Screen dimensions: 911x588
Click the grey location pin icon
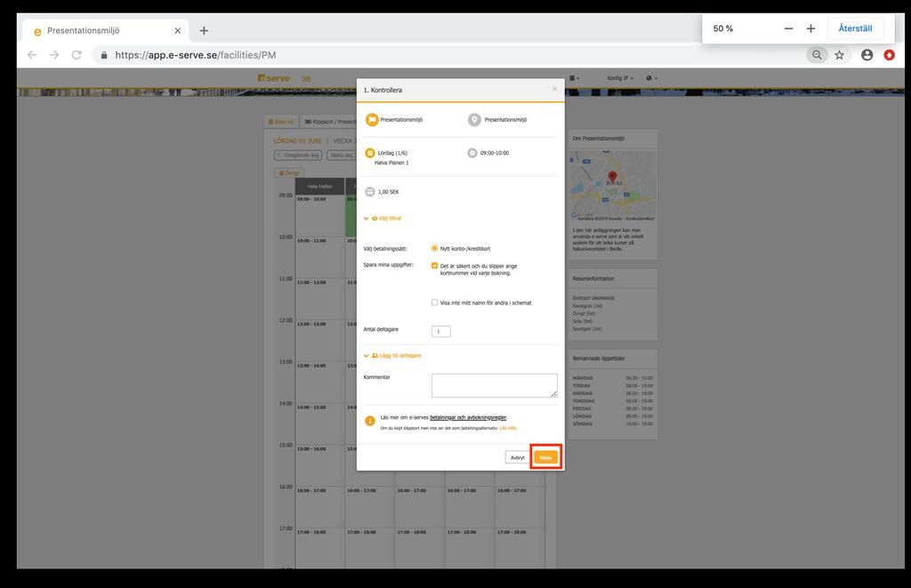[475, 120]
